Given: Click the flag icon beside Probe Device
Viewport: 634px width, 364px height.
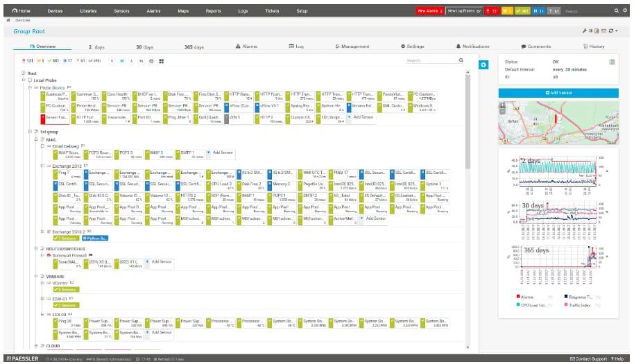Looking at the screenshot, I should coord(69,87).
